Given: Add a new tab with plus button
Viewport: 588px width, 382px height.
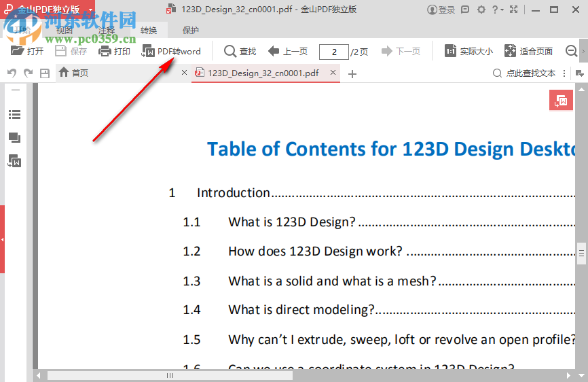Looking at the screenshot, I should (352, 73).
